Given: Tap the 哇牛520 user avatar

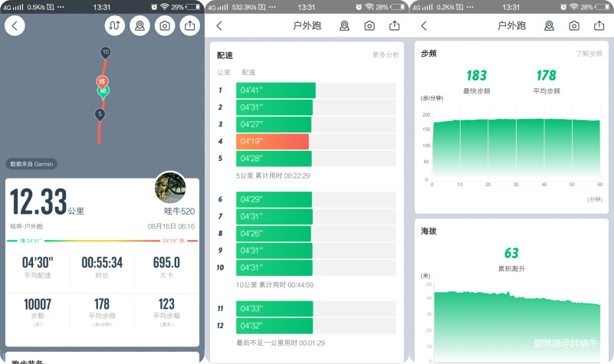Looking at the screenshot, I should (170, 187).
